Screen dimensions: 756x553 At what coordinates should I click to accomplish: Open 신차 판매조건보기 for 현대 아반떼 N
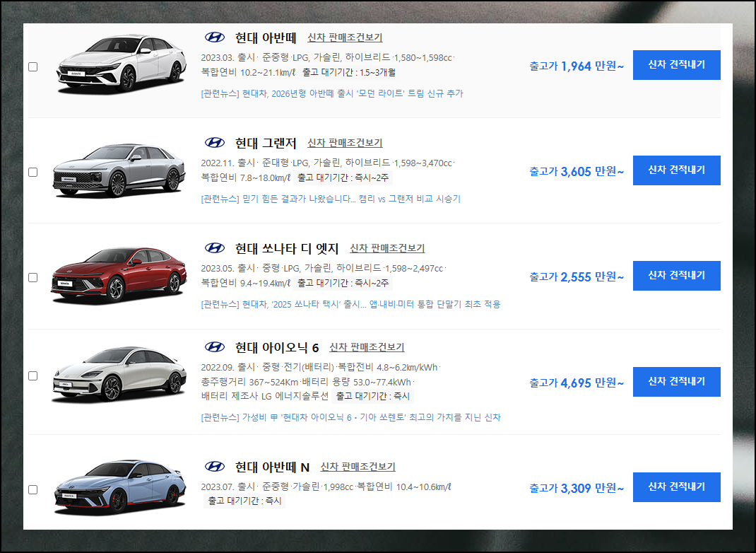click(358, 467)
